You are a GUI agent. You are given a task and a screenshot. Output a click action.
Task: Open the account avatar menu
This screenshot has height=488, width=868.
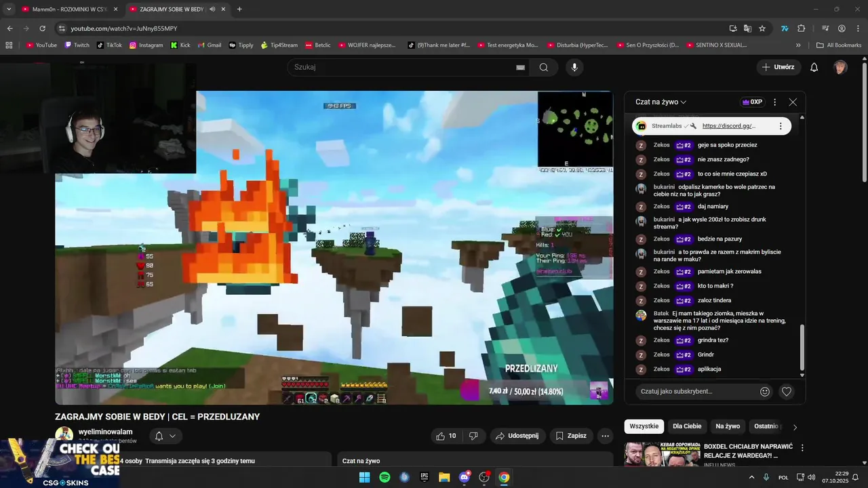pos(840,67)
